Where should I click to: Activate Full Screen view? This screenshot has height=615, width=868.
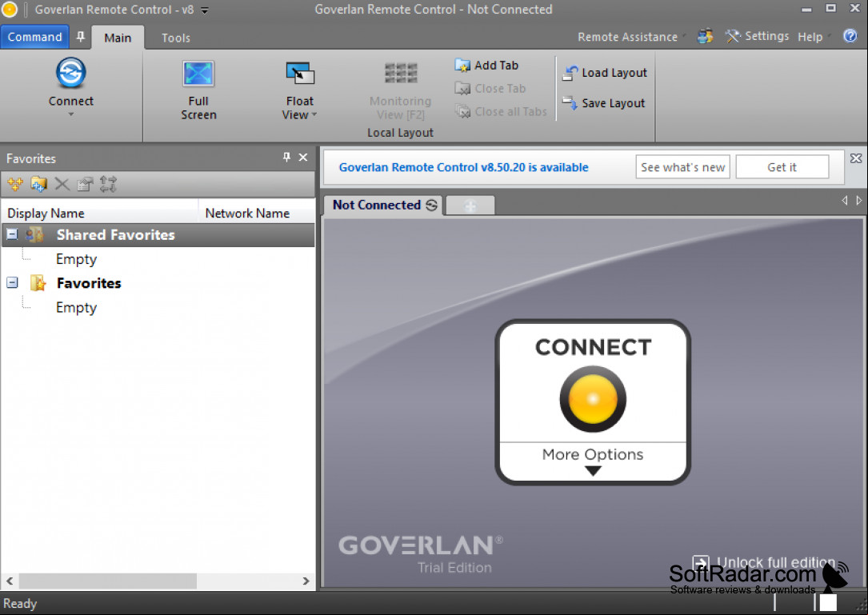[x=198, y=90]
